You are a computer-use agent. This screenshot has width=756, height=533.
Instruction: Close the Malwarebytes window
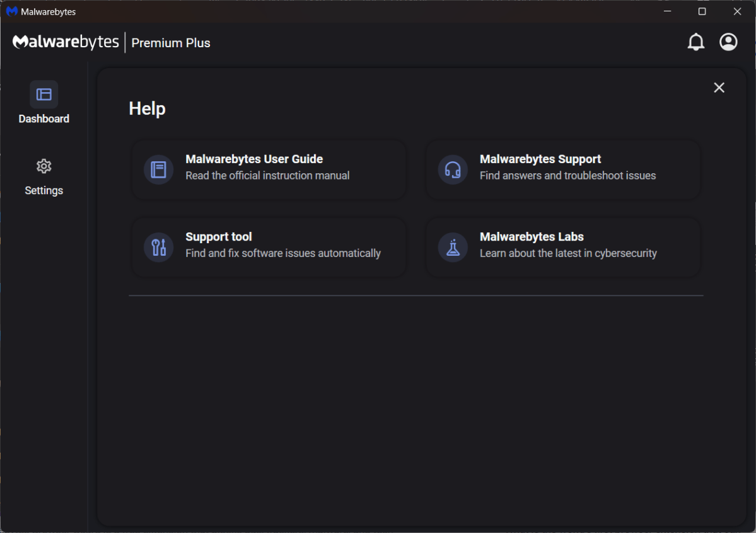pos(737,11)
